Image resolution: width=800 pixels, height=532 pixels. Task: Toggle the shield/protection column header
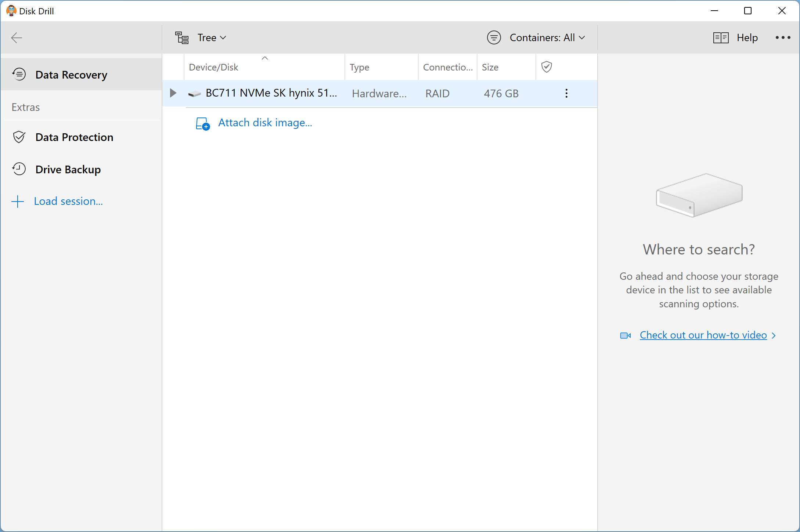[x=547, y=66]
